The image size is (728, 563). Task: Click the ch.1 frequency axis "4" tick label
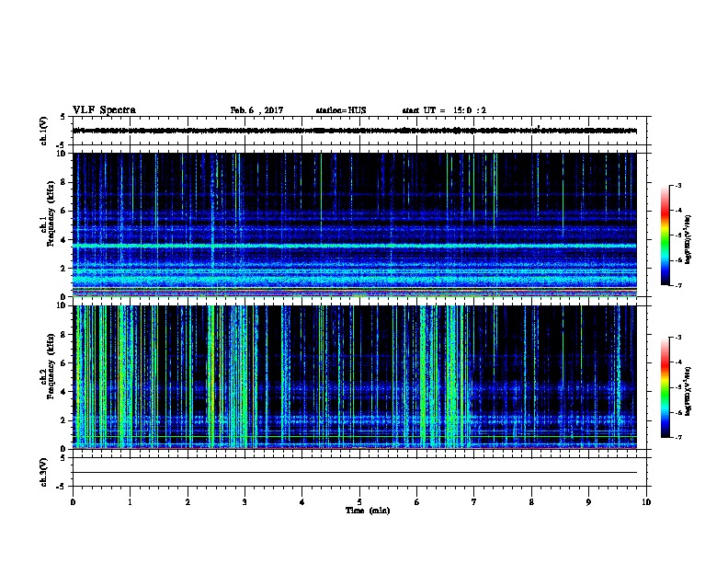click(x=64, y=240)
